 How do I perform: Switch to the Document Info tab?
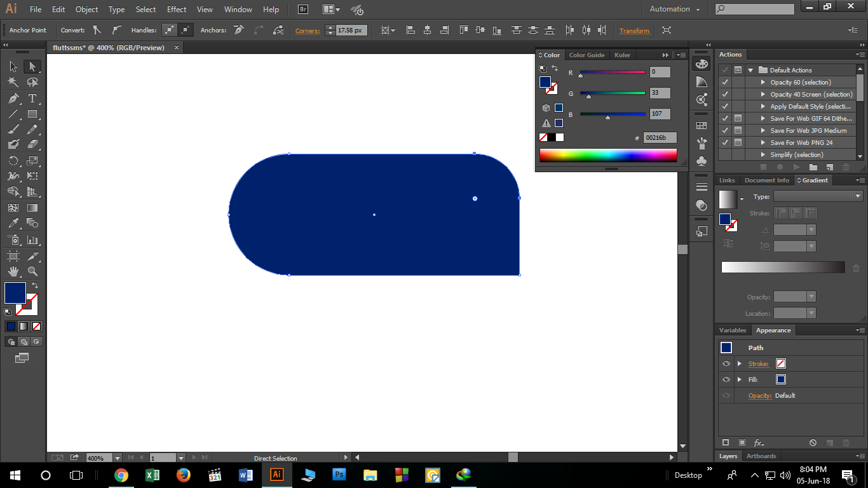click(766, 180)
